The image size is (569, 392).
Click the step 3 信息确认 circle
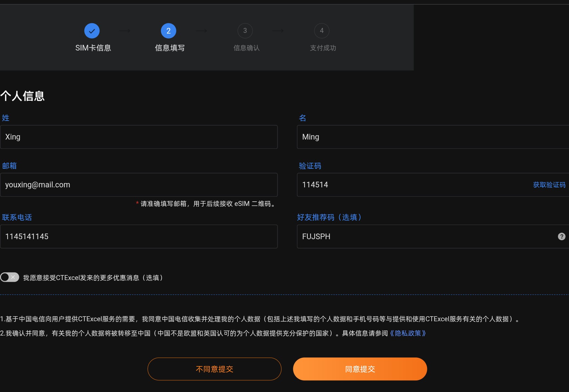tap(245, 31)
